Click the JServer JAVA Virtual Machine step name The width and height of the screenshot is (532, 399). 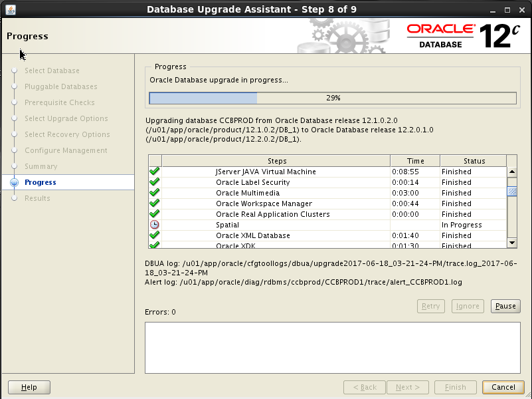point(266,172)
